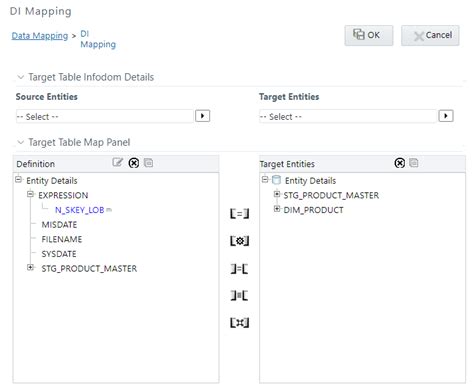Expand DIM_PRODUCT node in Target Entities

[x=277, y=209]
